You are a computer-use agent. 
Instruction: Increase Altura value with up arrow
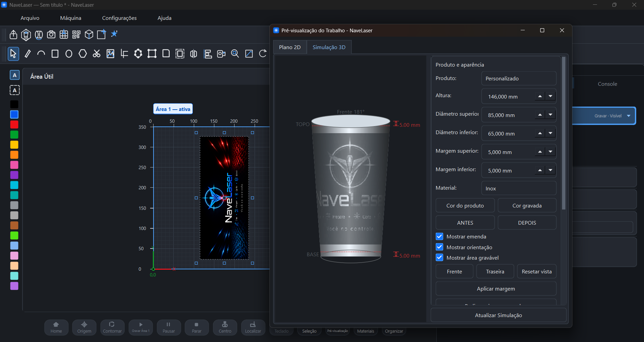tap(540, 97)
